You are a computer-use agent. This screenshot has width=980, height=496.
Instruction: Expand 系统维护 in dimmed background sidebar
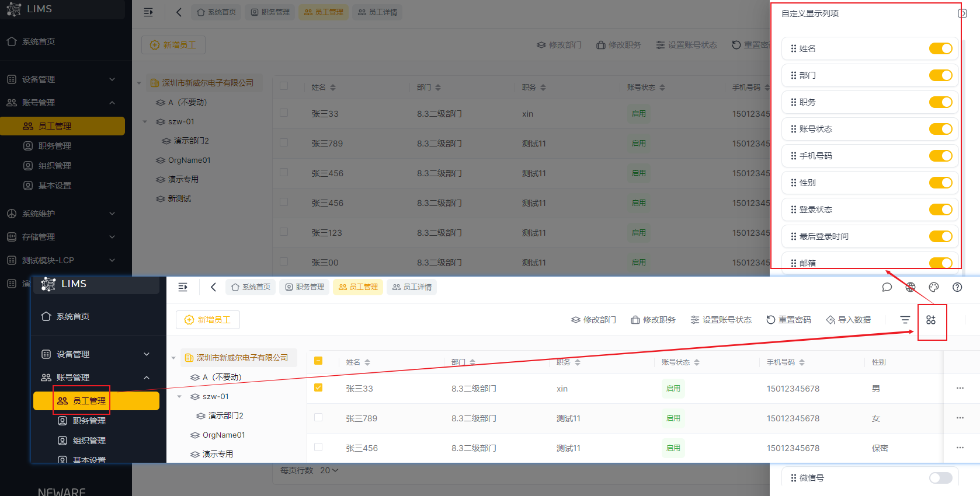(61, 214)
